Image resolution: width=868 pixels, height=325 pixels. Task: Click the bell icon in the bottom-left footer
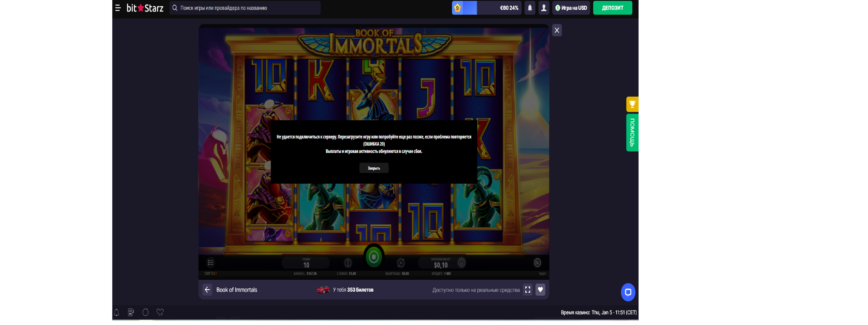[x=117, y=313]
